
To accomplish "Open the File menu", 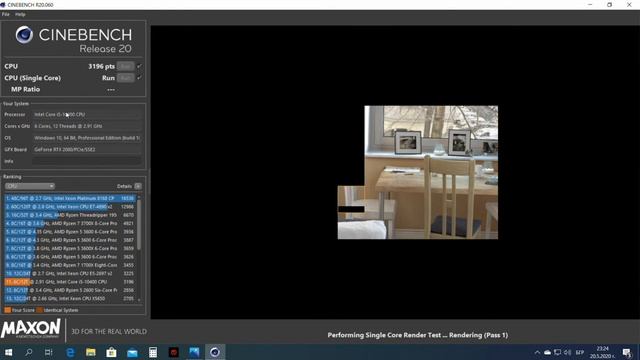I will (x=5, y=14).
